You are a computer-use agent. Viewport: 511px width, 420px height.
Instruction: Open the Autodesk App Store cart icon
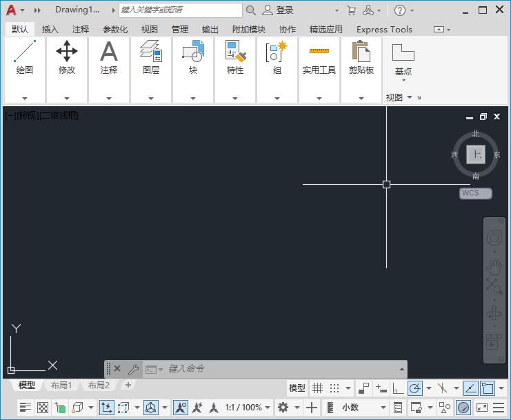click(351, 10)
